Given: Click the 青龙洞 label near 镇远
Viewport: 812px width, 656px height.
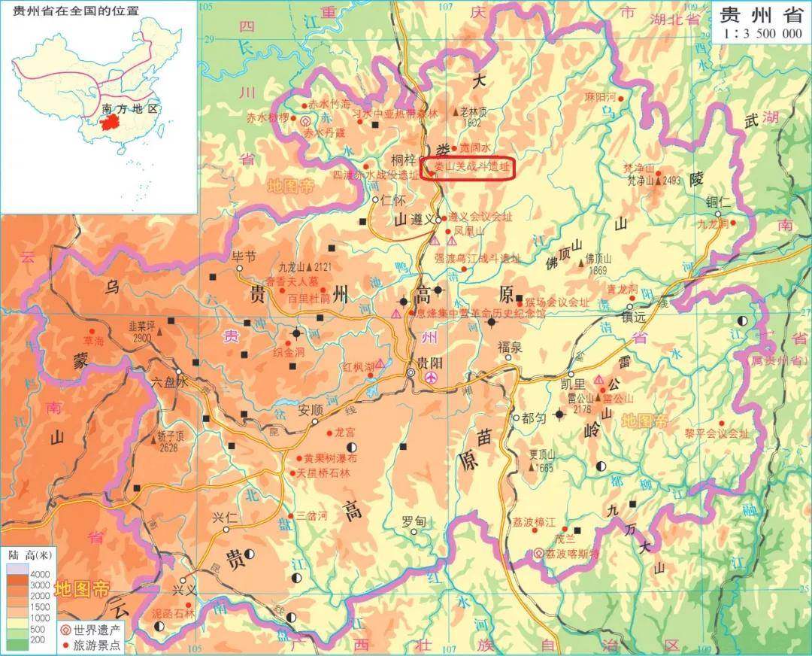Looking at the screenshot, I should (623, 289).
